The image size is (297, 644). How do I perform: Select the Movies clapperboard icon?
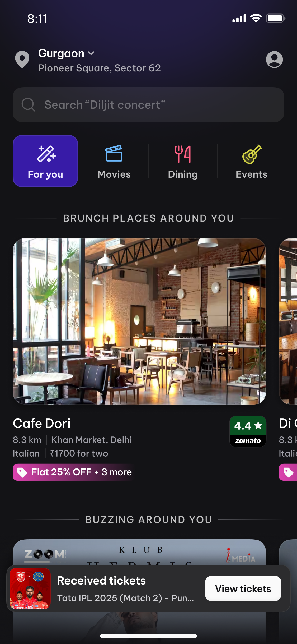114,153
